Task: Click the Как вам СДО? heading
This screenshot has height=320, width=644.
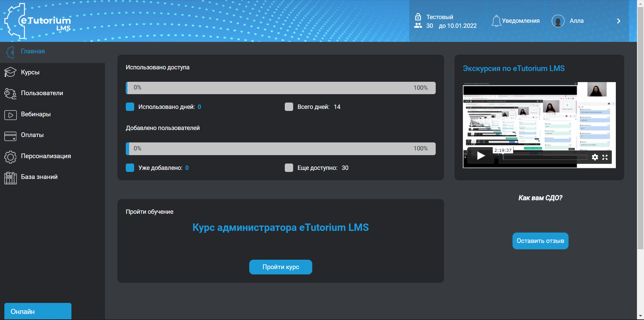Action: pyautogui.click(x=540, y=198)
